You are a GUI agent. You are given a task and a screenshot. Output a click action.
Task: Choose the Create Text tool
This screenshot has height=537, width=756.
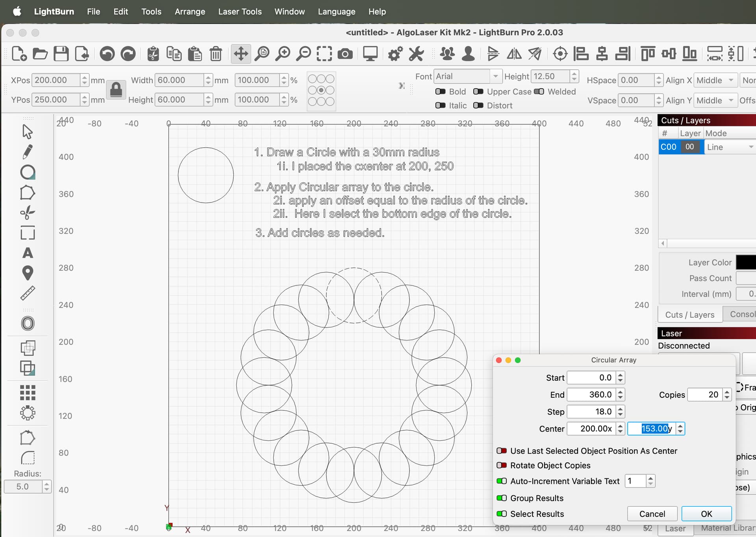27,253
